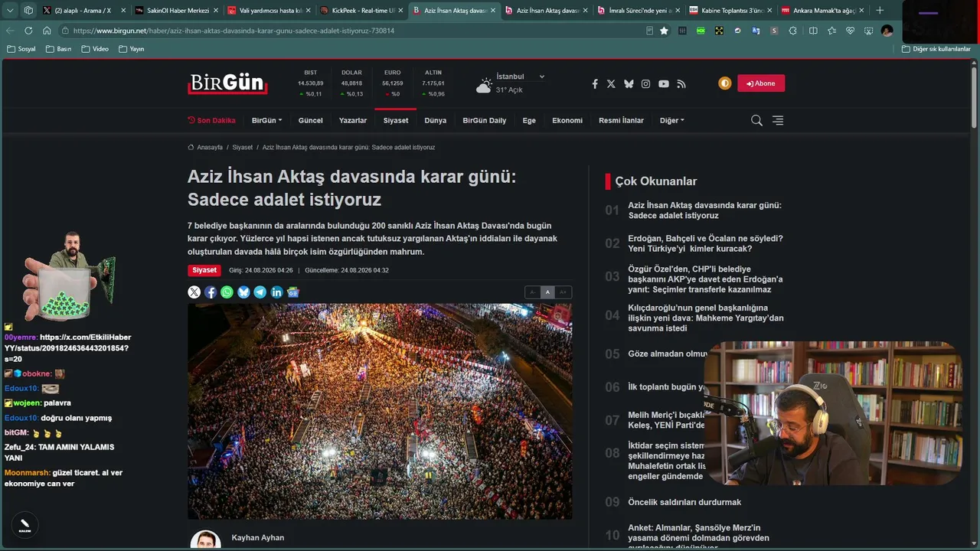The height and width of the screenshot is (551, 980).
Task: Open the Diğer sık kullanılanlar folder
Action: pos(936,49)
